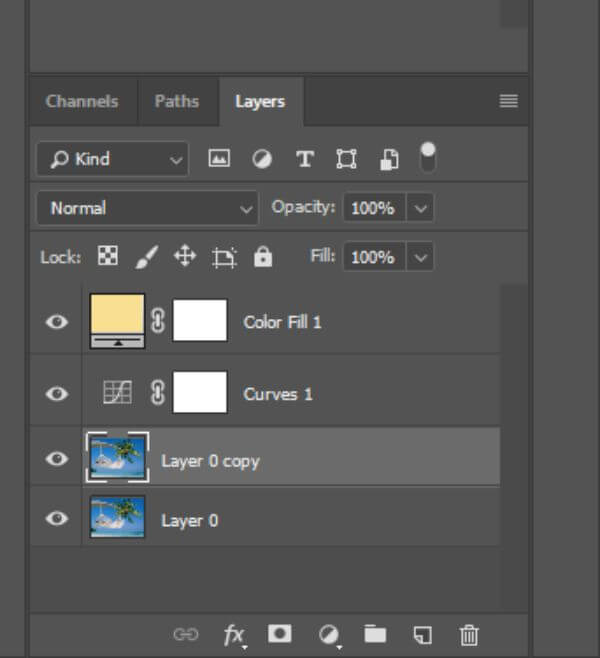This screenshot has height=658, width=600.
Task: Prevent auto-nesting into artboards lock icon
Action: click(x=224, y=257)
